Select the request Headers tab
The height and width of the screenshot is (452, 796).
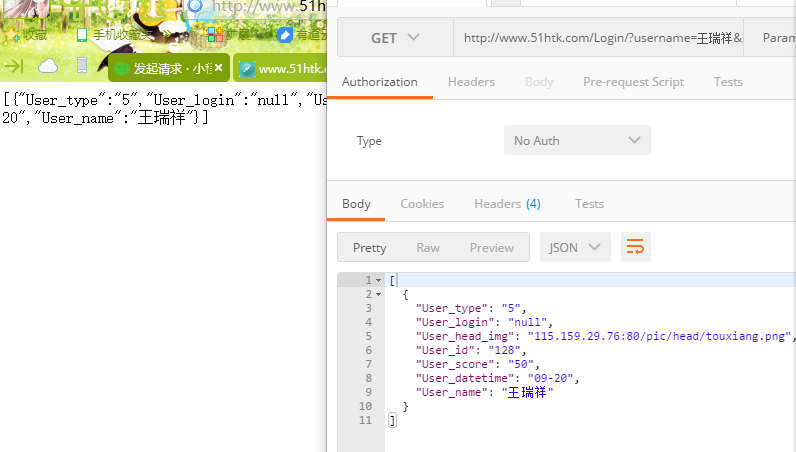click(471, 82)
